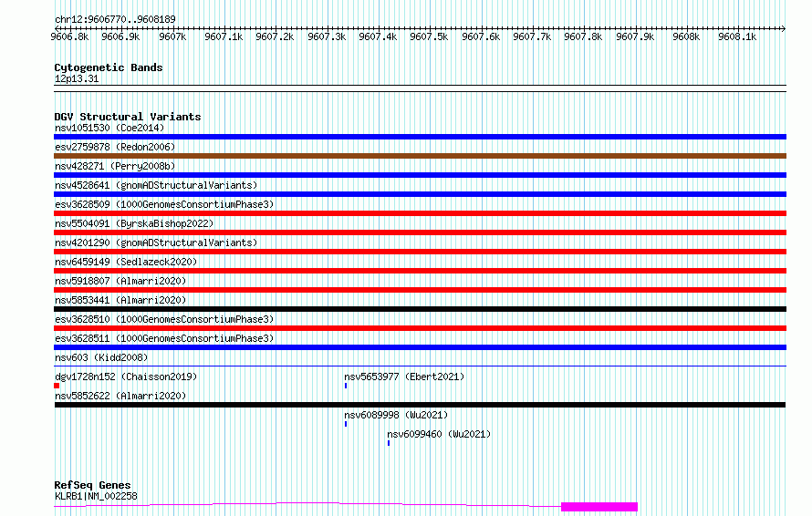Image resolution: width=812 pixels, height=516 pixels.
Task: Open esv3628509 (1000GenomesConsortiumPhase3) label
Action: [164, 204]
